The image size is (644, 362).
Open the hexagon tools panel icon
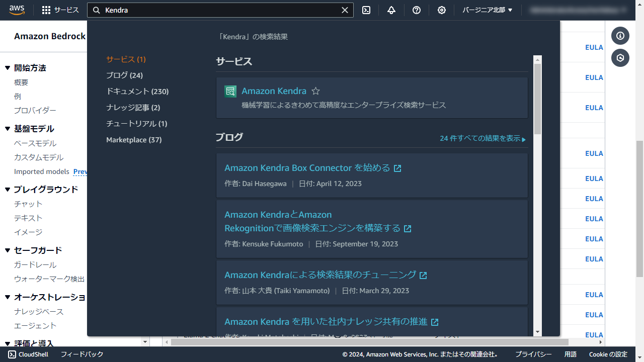click(620, 58)
